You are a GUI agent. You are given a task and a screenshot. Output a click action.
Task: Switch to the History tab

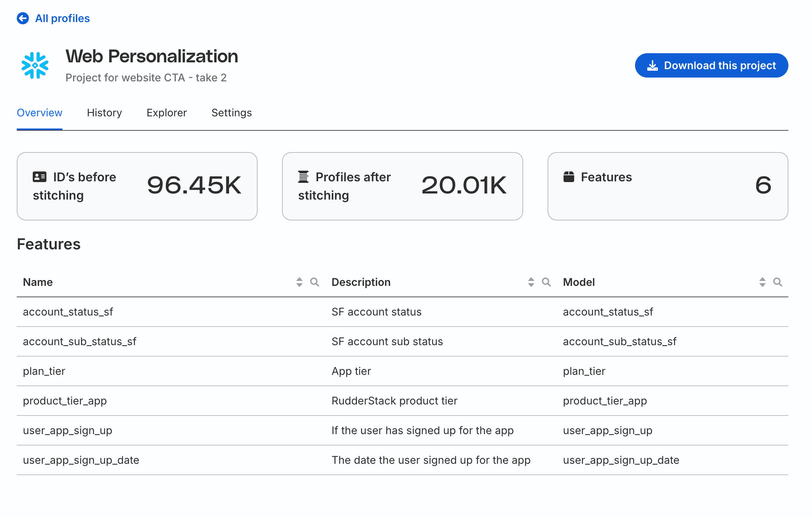pyautogui.click(x=104, y=113)
